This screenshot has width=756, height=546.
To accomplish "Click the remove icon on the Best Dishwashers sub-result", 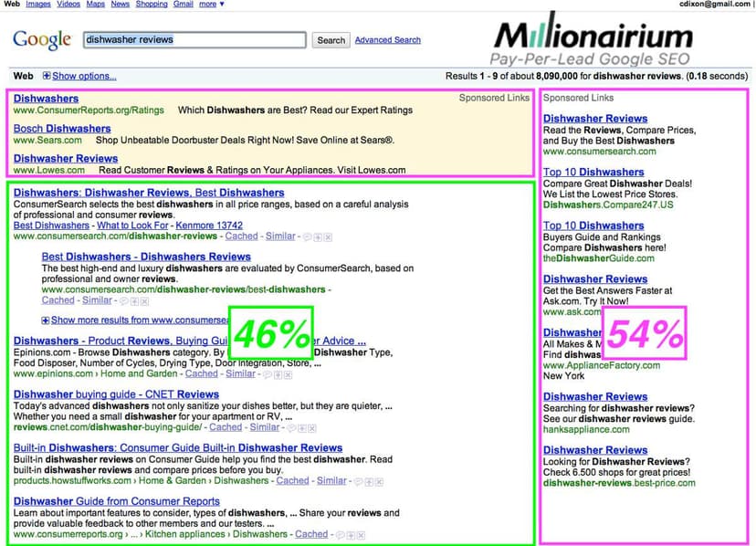I will (144, 300).
